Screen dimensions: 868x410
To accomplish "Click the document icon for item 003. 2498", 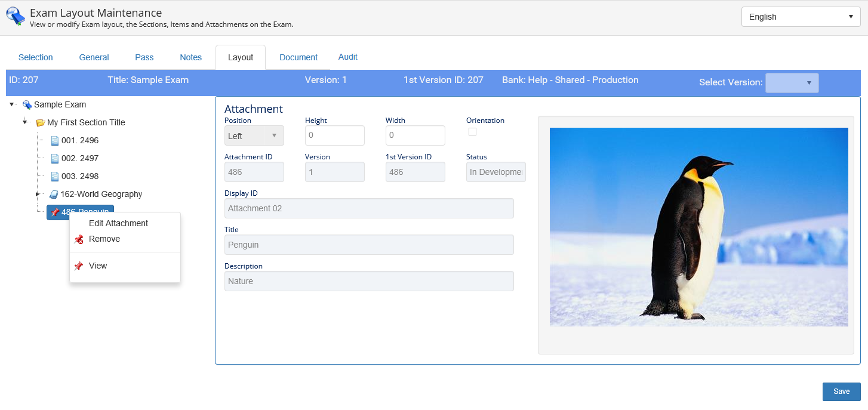I will click(x=55, y=177).
